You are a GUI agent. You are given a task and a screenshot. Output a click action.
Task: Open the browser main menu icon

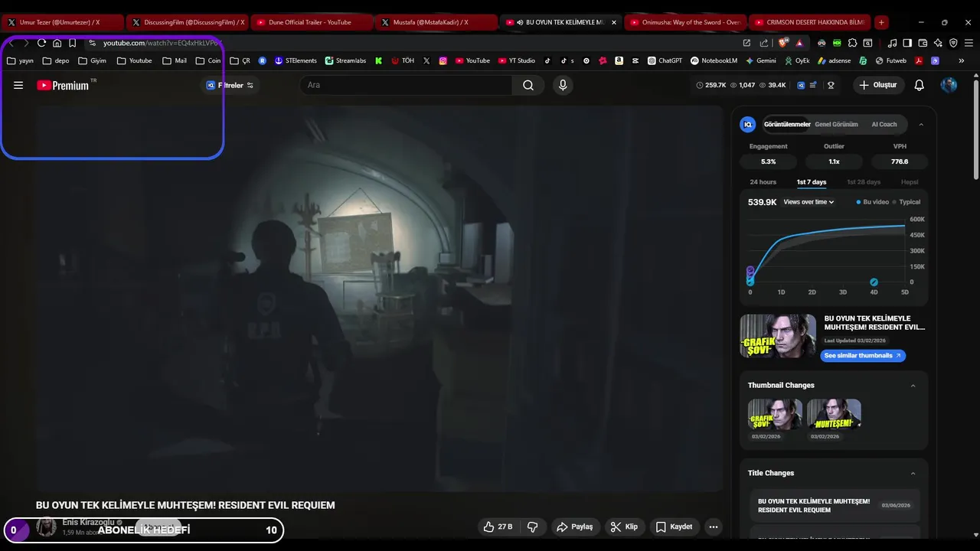click(x=969, y=43)
